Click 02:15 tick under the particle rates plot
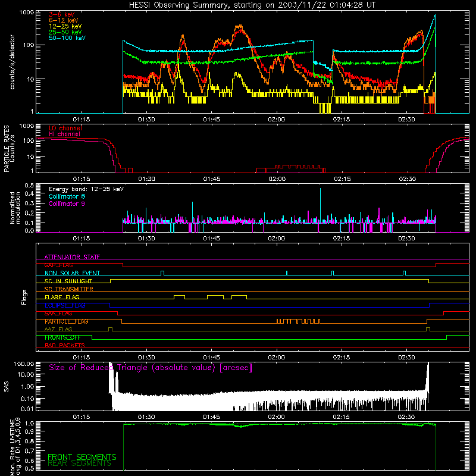 tap(342, 179)
